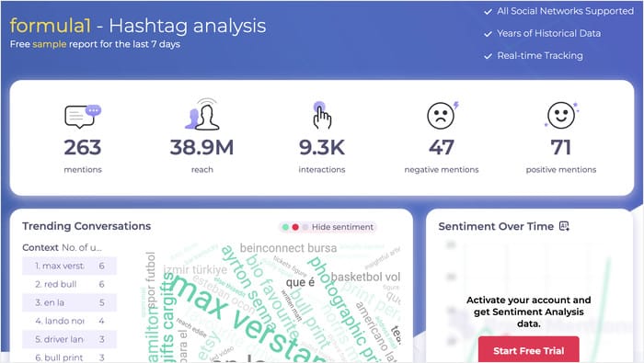The width and height of the screenshot is (644, 363).
Task: Click the Context column header
Action: (40, 247)
